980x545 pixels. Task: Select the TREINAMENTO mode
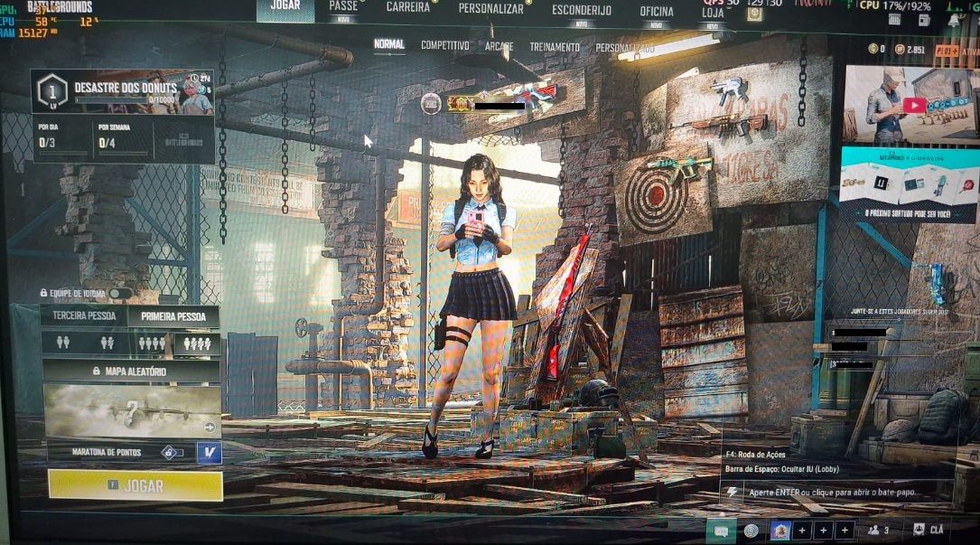click(x=555, y=47)
